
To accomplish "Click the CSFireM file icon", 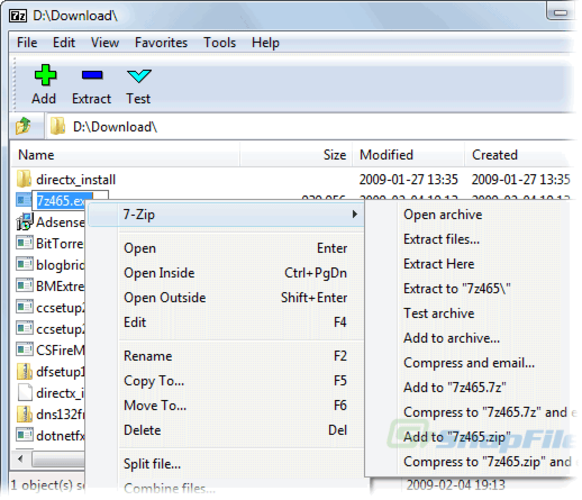I will pos(24,350).
